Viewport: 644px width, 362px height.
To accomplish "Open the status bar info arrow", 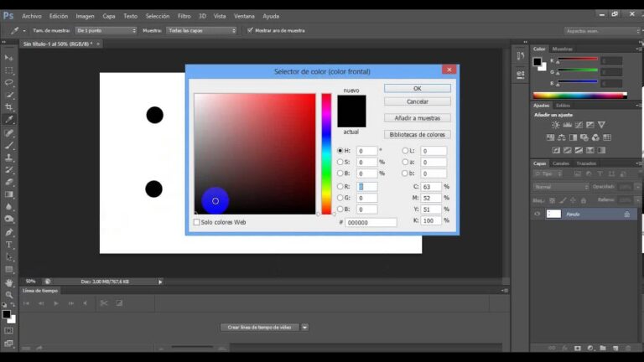I will [160, 282].
